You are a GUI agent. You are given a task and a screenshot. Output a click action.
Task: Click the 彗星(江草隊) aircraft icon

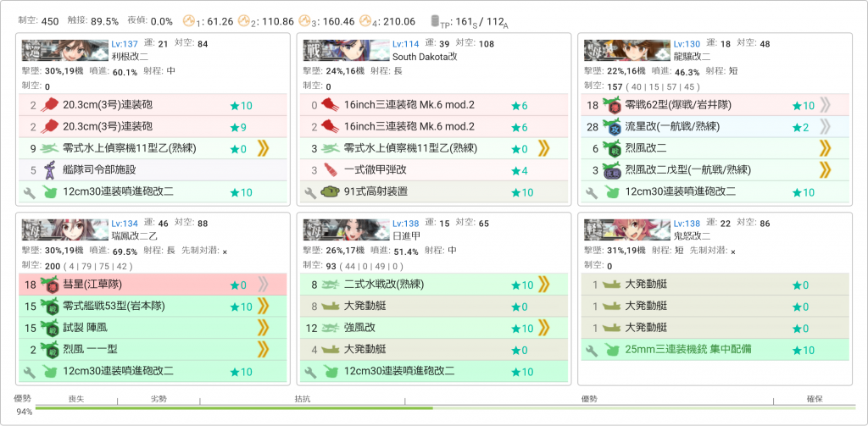[48, 285]
